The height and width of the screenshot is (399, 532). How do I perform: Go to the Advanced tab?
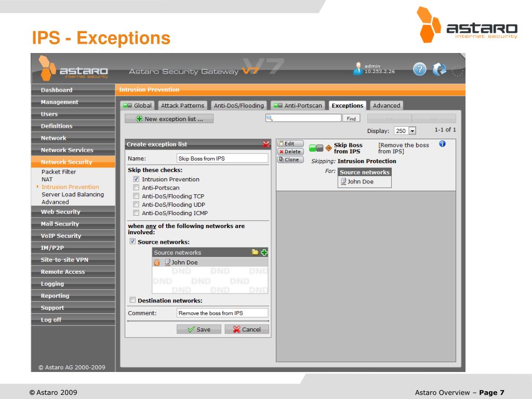[387, 105]
